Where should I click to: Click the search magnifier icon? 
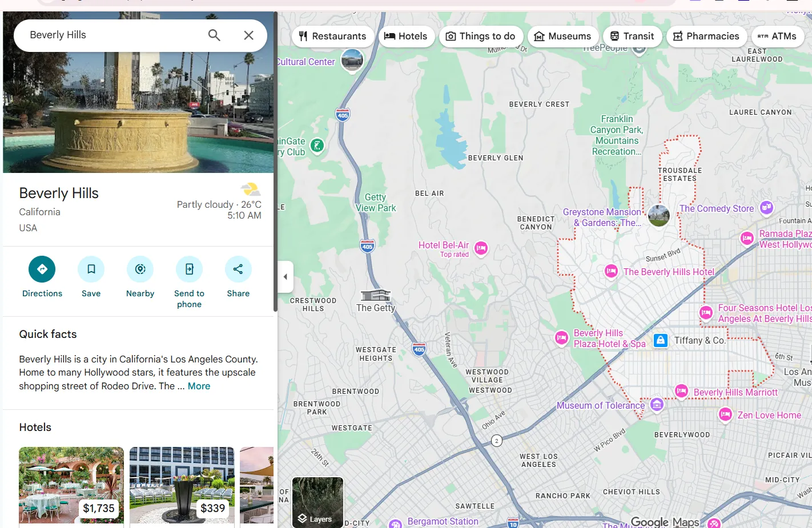click(x=214, y=35)
